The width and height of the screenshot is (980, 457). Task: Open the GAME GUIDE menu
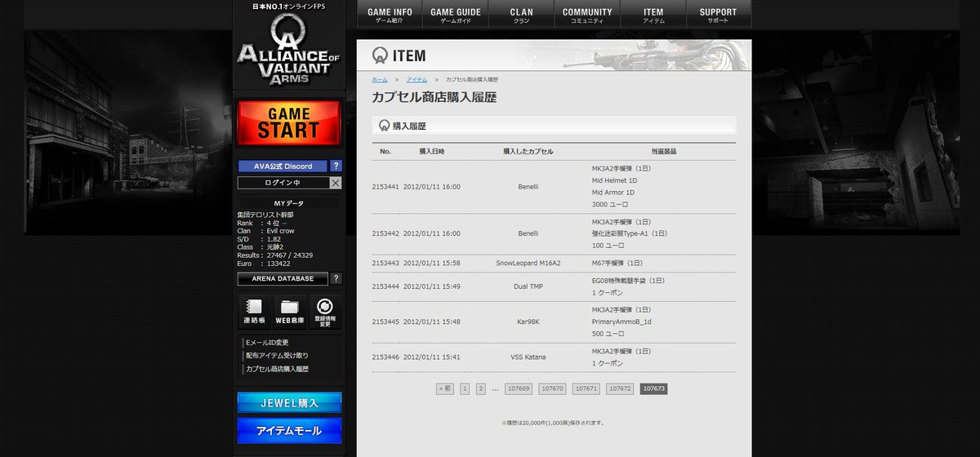pos(456,15)
